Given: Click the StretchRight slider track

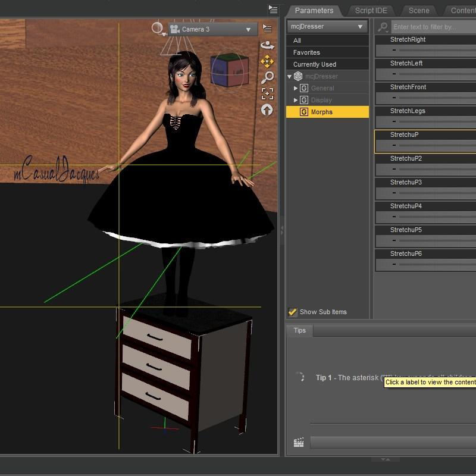Looking at the screenshot, I should [x=437, y=50].
